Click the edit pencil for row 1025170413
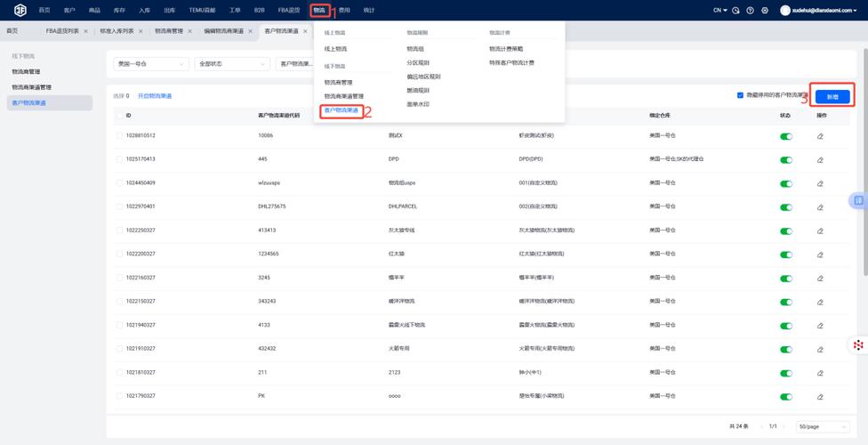This screenshot has width=868, height=445. click(x=820, y=159)
